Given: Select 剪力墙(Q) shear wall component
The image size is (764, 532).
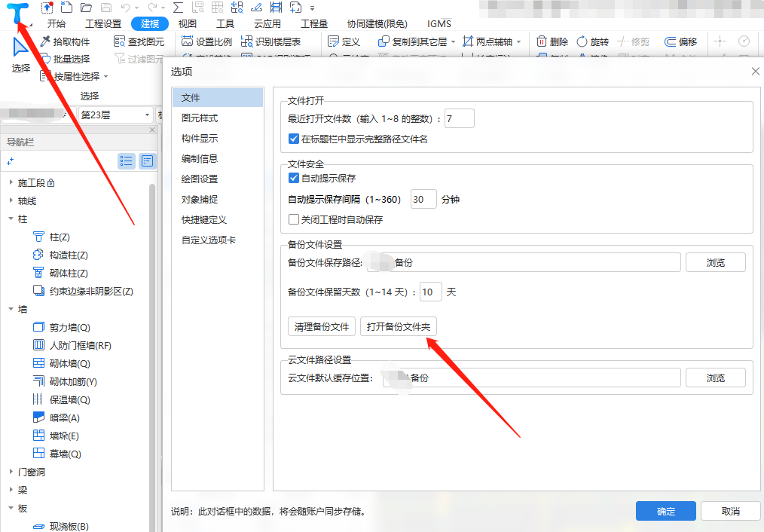Looking at the screenshot, I should [x=61, y=327].
